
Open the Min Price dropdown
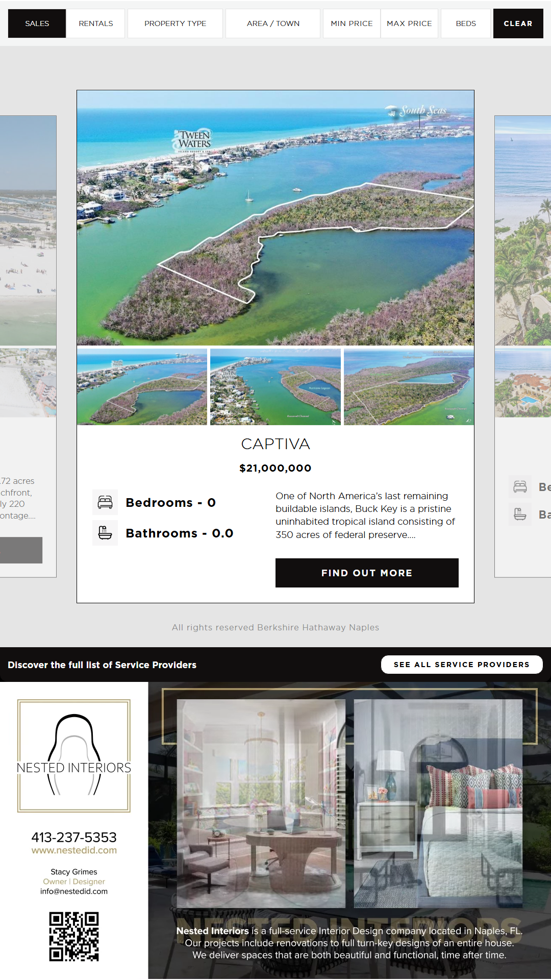(x=352, y=23)
